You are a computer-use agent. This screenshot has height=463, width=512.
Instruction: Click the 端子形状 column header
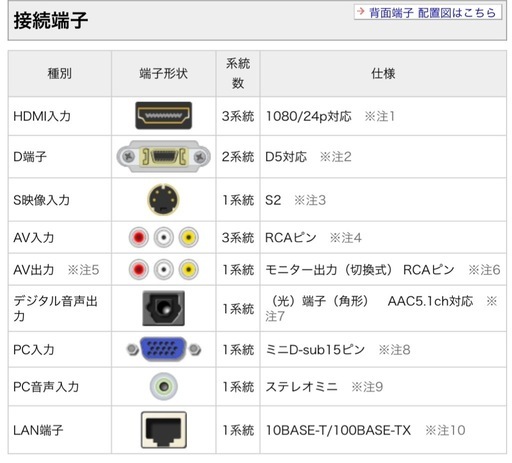click(x=163, y=73)
